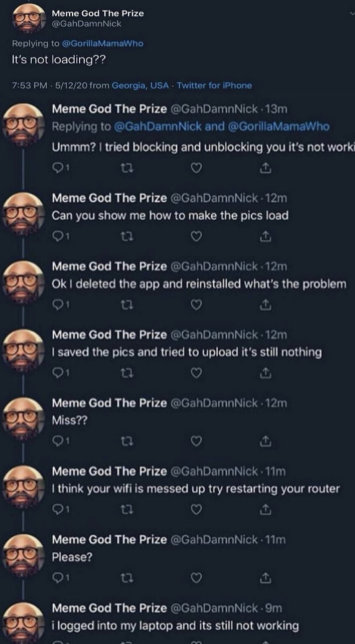Like the 'I saved the pics' tweet

(x=198, y=373)
